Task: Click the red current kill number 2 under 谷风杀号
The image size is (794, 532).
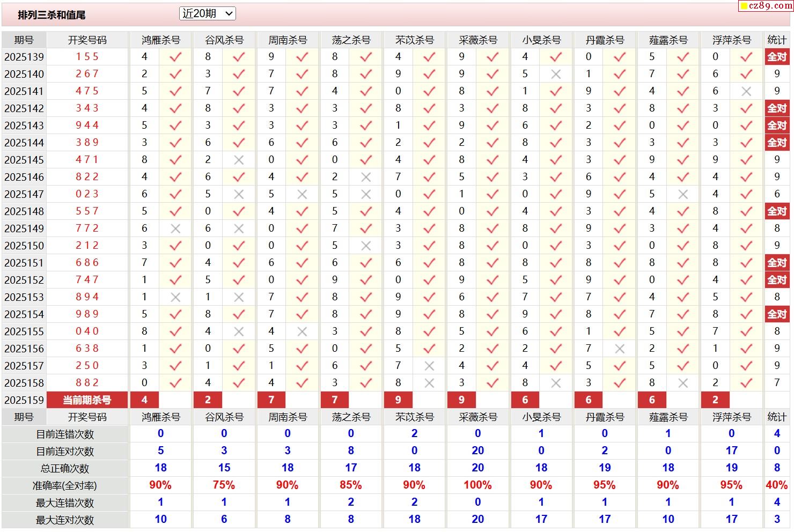Action: coord(208,400)
